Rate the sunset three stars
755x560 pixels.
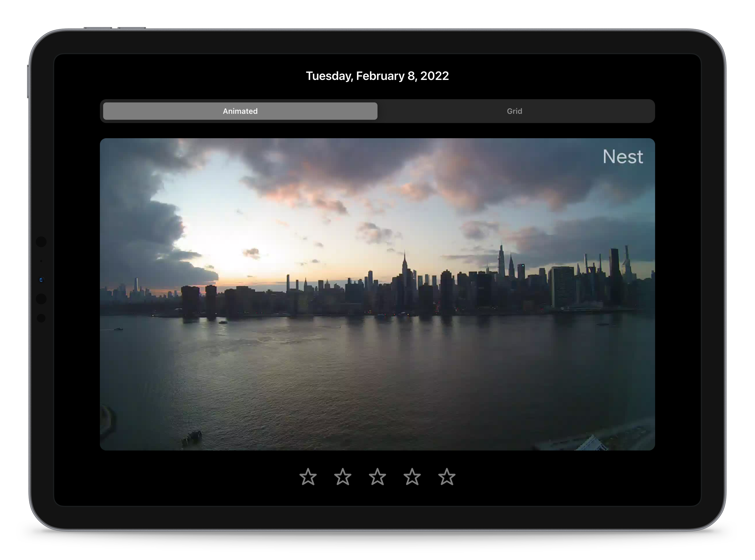[377, 477]
